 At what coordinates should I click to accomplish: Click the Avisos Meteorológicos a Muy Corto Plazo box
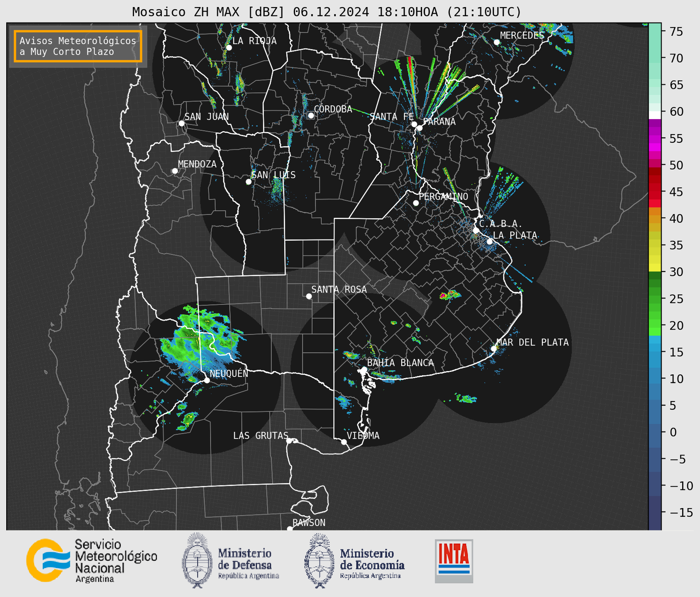pyautogui.click(x=78, y=46)
